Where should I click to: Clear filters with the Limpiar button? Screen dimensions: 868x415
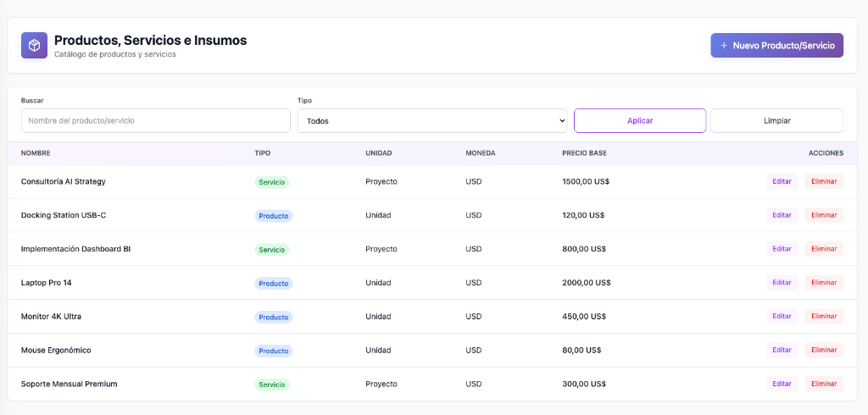coord(776,120)
